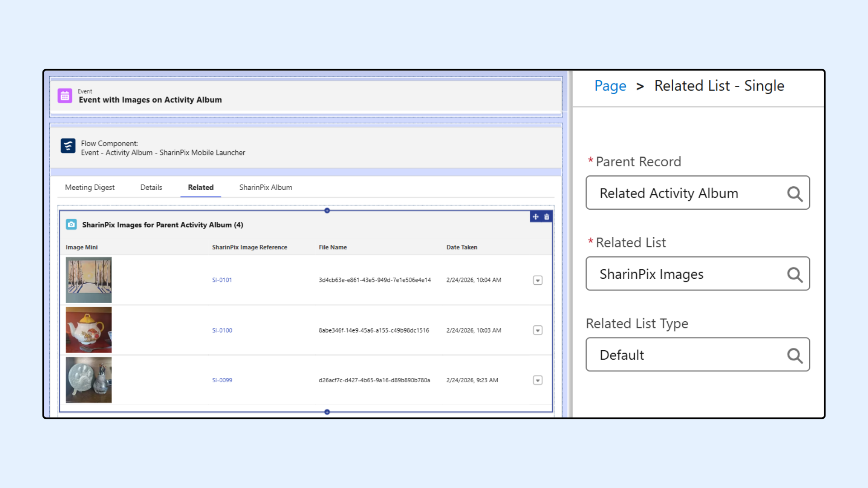Click the SharinPix camera icon in list header

click(x=71, y=225)
